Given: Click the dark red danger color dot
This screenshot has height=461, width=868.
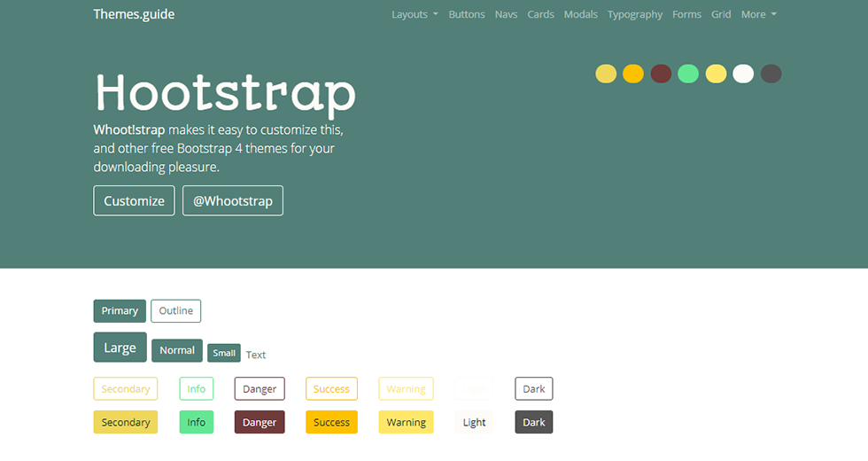Looking at the screenshot, I should point(661,74).
